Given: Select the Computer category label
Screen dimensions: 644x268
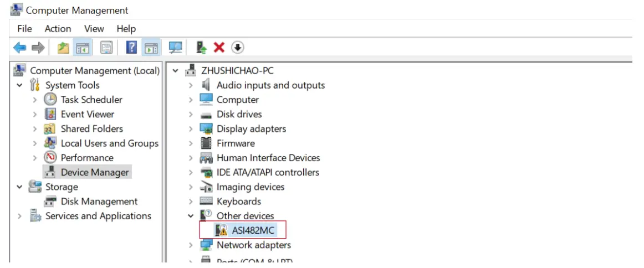Looking at the screenshot, I should [x=238, y=100].
